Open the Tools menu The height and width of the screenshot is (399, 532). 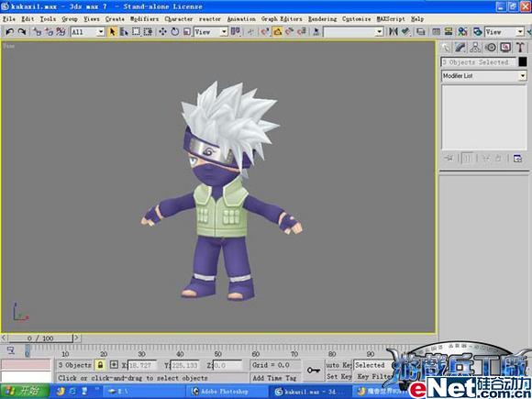click(x=48, y=19)
